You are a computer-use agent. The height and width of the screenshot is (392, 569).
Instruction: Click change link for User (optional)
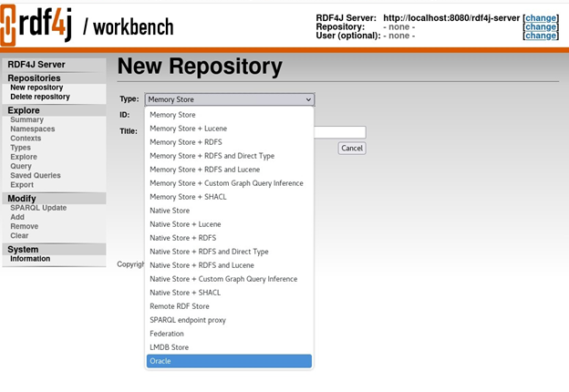tap(541, 36)
